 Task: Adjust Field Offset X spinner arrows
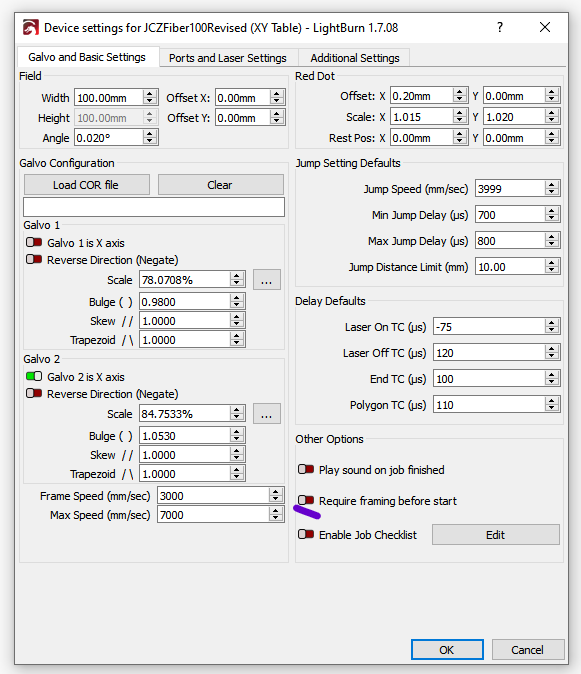277,98
